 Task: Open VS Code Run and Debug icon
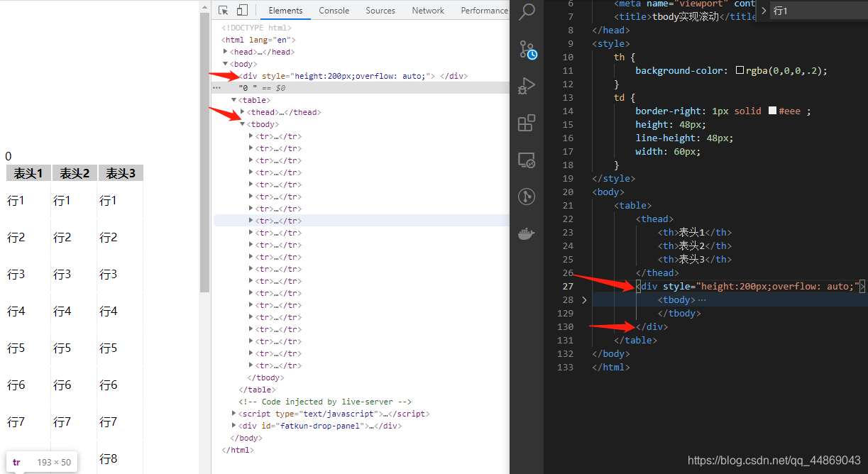tap(527, 86)
